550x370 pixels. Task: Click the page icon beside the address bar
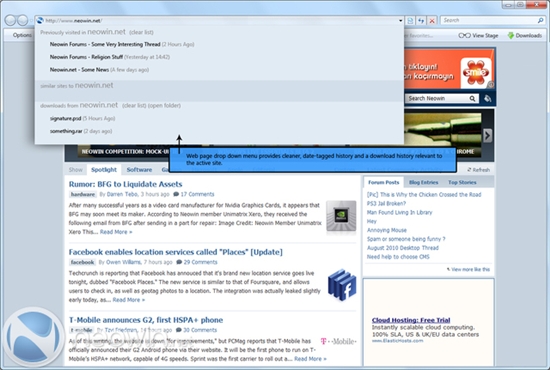[x=410, y=21]
